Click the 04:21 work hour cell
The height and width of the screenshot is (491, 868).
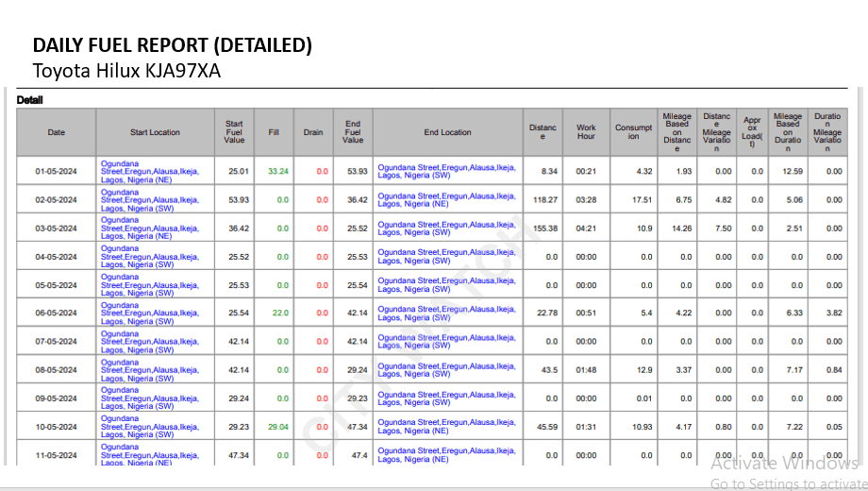coord(586,229)
